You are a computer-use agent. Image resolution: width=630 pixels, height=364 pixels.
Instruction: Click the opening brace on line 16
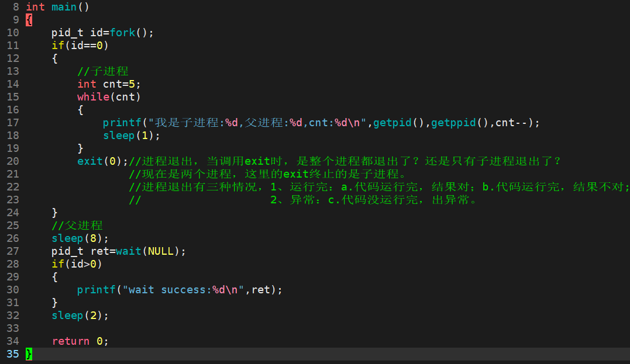[x=80, y=110]
